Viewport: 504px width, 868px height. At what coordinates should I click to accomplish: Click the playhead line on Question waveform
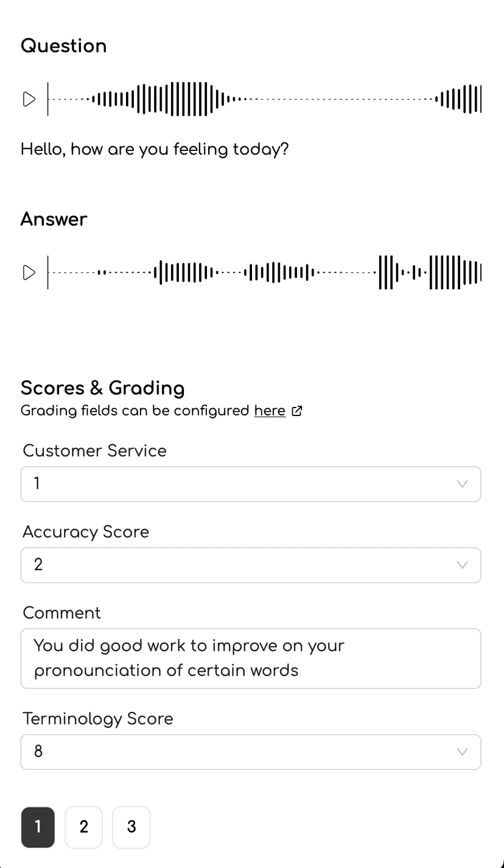[x=48, y=99]
